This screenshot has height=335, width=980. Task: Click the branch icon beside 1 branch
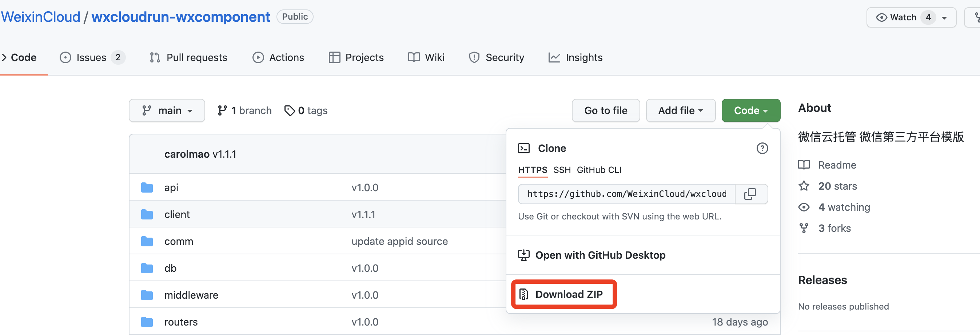point(222,110)
